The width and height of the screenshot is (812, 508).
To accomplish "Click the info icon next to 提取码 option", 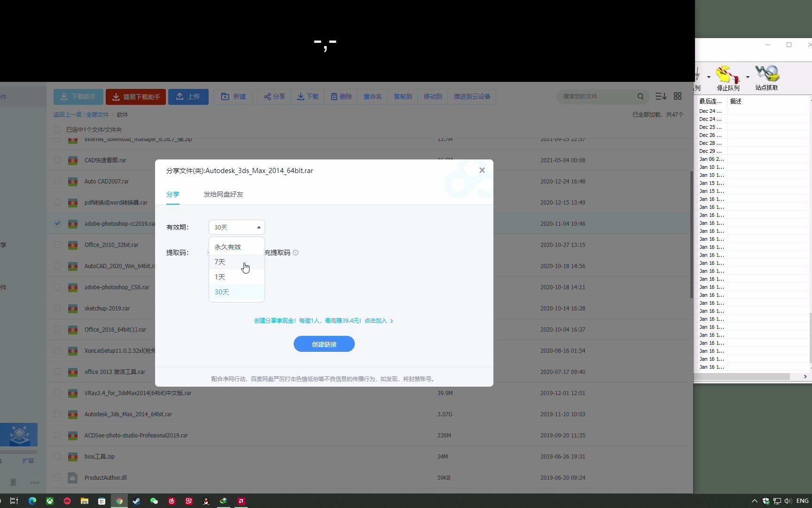I will coord(296,253).
